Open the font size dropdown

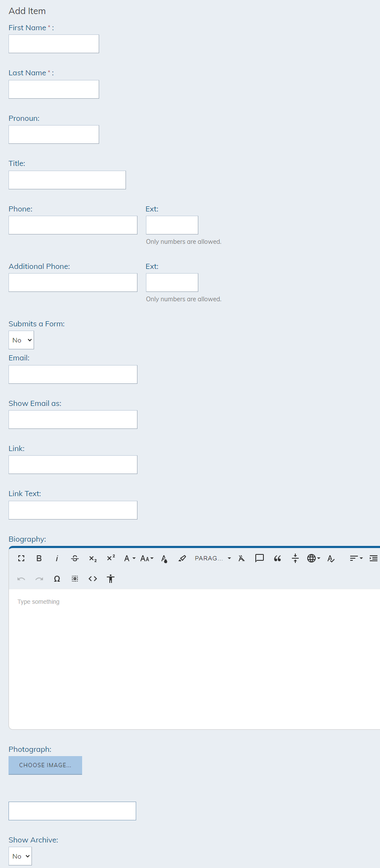[147, 558]
